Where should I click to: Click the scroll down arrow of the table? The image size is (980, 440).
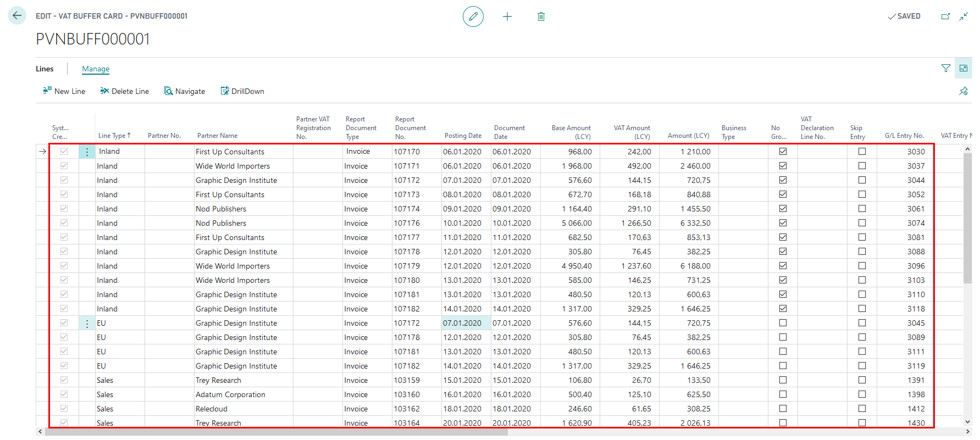point(968,422)
